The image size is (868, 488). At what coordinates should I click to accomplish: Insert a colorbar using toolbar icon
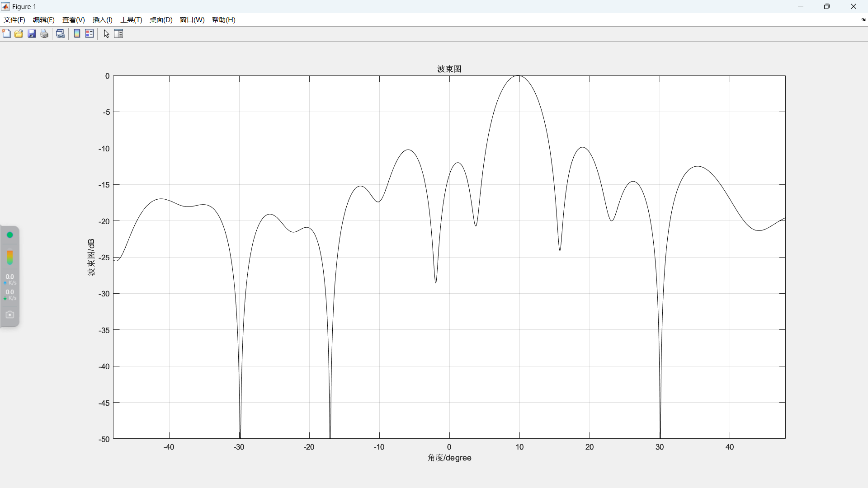click(77, 34)
